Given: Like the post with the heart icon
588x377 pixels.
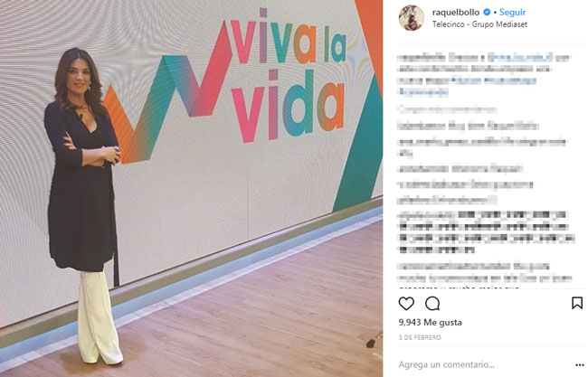Looking at the screenshot, I should [406, 303].
